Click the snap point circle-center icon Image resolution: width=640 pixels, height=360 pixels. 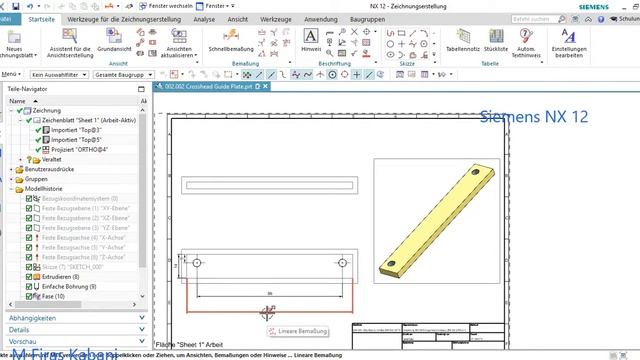[x=332, y=74]
